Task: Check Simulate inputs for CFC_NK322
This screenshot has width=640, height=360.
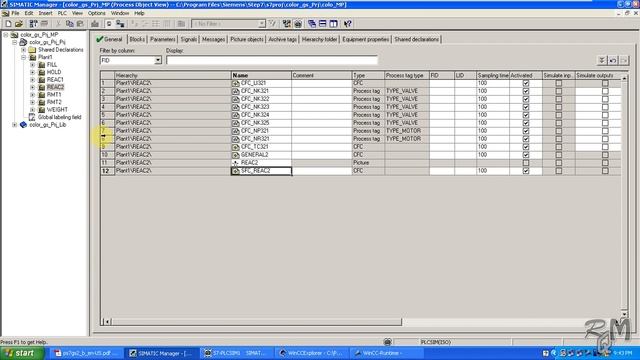Action: tap(558, 99)
